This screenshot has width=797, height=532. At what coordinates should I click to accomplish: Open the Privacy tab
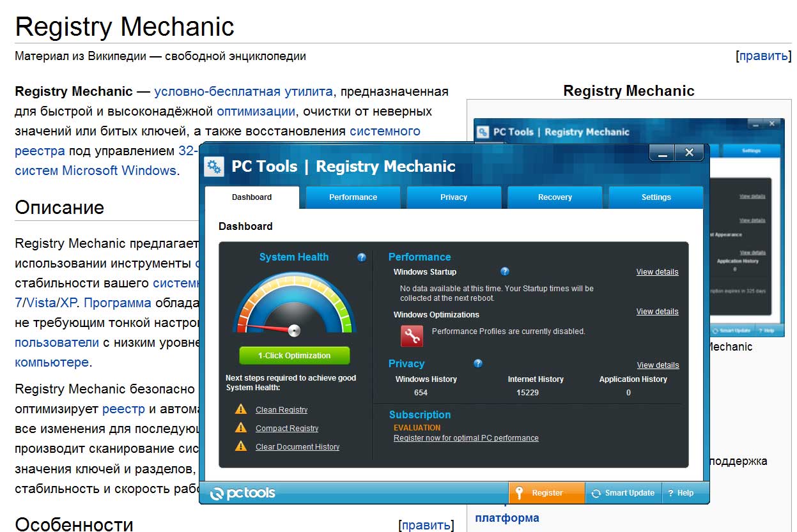click(454, 197)
